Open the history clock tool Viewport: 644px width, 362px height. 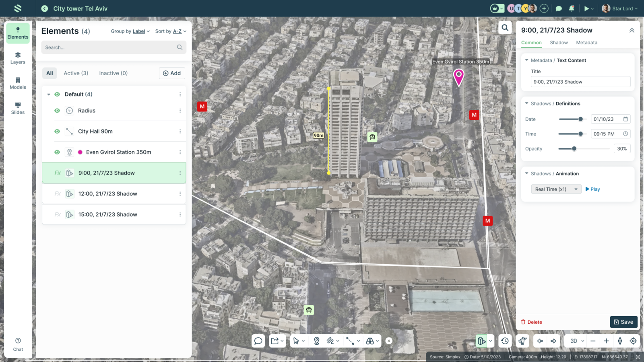point(505,341)
